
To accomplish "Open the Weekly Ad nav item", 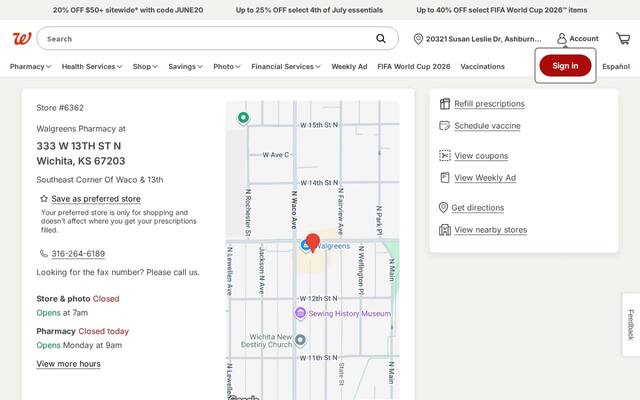I will [349, 67].
